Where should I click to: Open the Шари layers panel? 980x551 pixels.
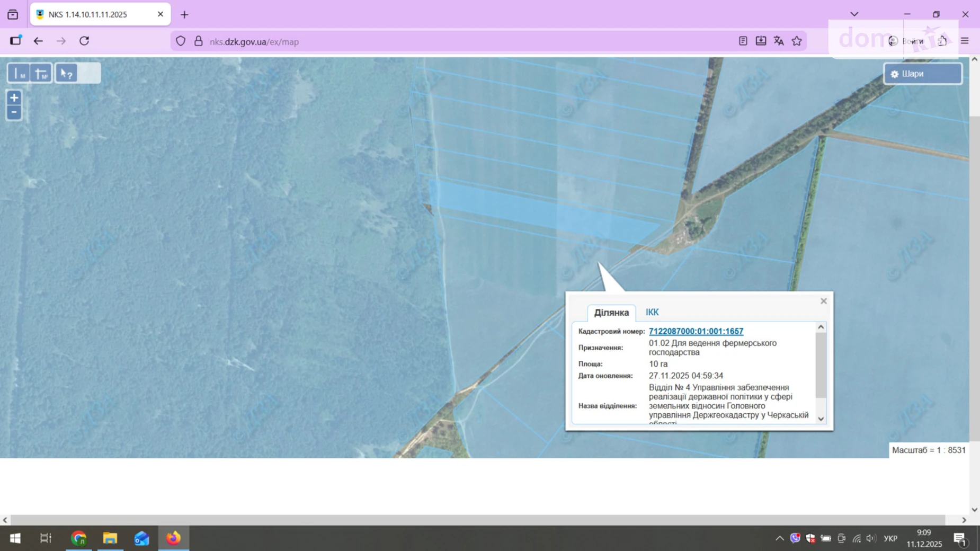[922, 74]
